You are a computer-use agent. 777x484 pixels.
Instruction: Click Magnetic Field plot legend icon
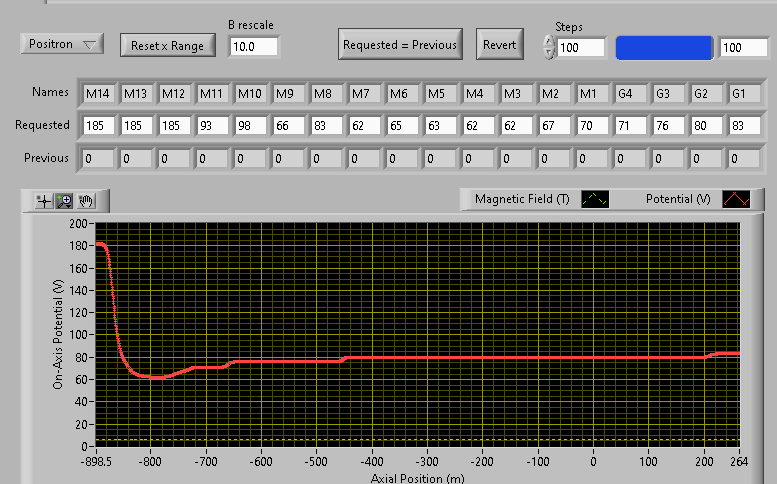point(595,199)
